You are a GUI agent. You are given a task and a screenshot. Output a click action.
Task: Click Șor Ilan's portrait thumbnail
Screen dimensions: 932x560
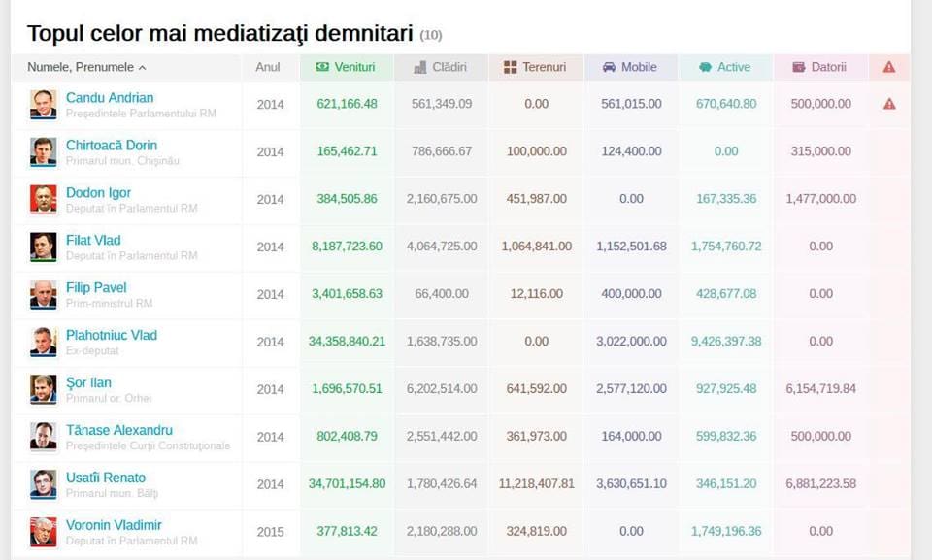(x=44, y=389)
